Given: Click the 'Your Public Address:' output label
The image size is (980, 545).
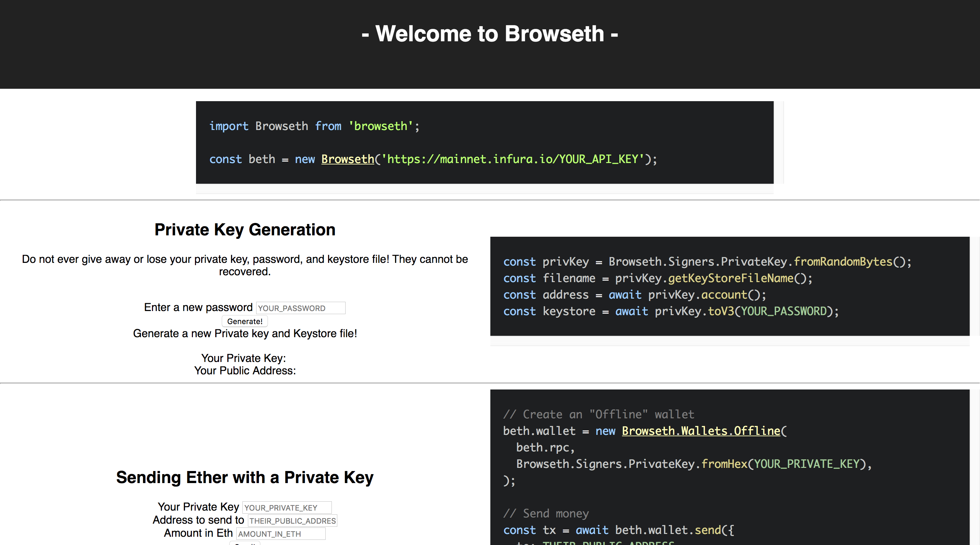Looking at the screenshot, I should click(x=244, y=371).
